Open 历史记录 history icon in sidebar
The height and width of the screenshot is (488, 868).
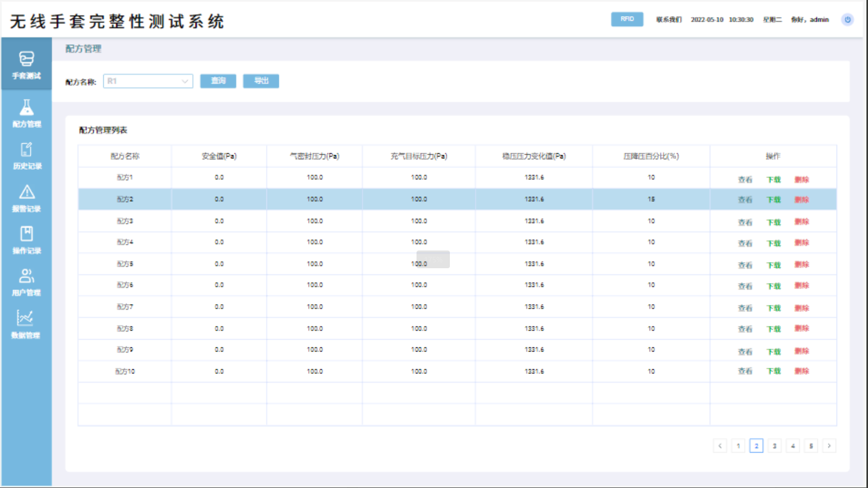[x=27, y=150]
